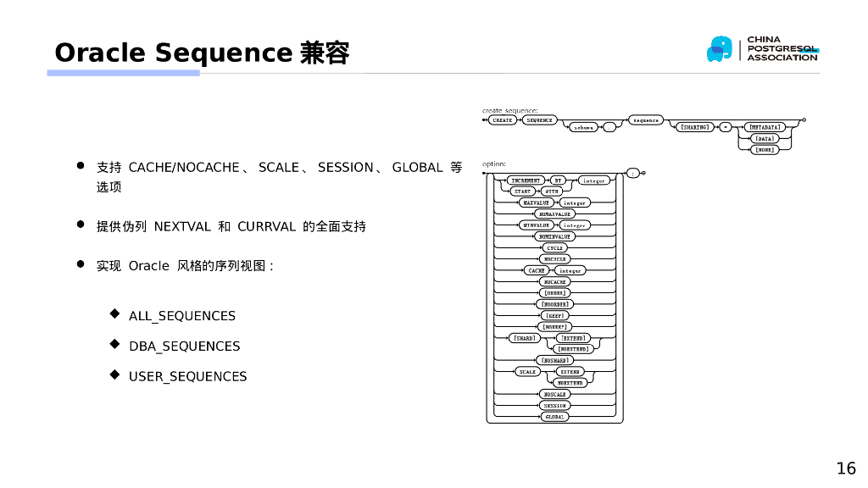This screenshot has width=868, height=488.
Task: Click the [NOSHARD] node
Action: pyautogui.click(x=554, y=360)
